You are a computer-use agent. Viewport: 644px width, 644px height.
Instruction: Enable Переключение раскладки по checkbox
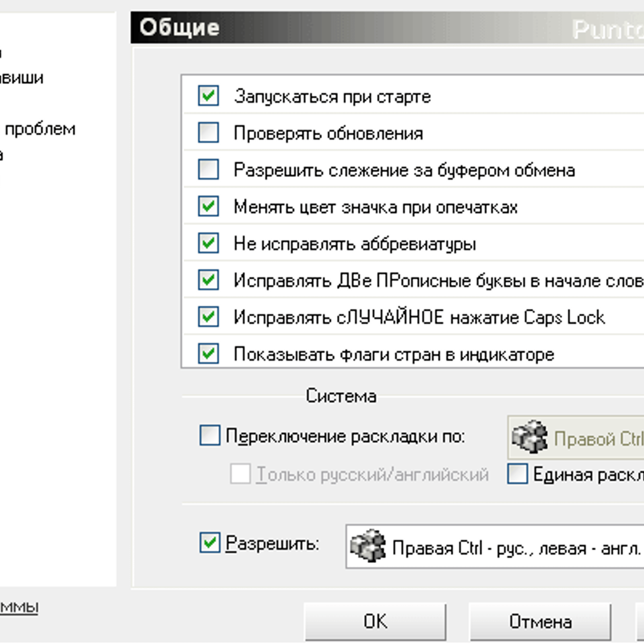[x=210, y=436]
